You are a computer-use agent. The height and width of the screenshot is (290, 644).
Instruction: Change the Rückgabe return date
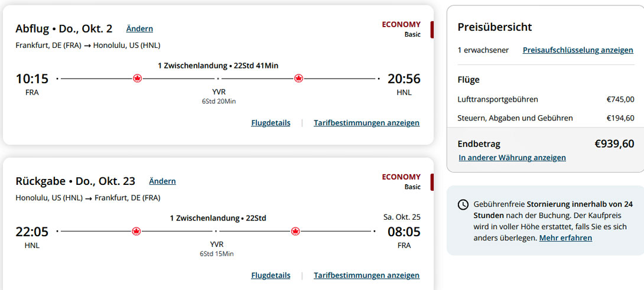162,181
